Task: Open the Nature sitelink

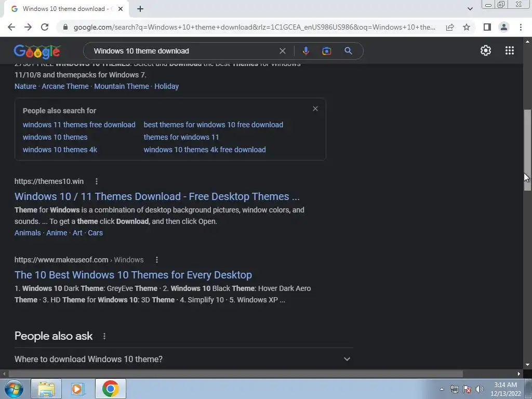Action: click(x=25, y=86)
